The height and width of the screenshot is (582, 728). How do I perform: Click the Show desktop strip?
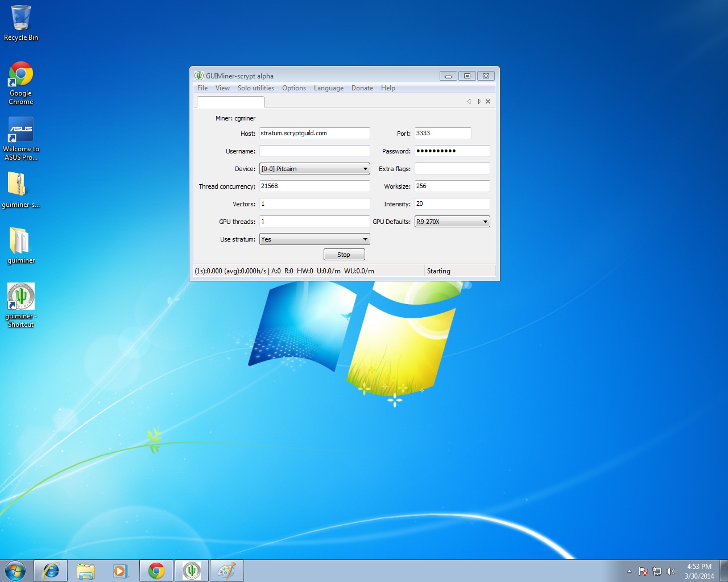tap(723, 571)
